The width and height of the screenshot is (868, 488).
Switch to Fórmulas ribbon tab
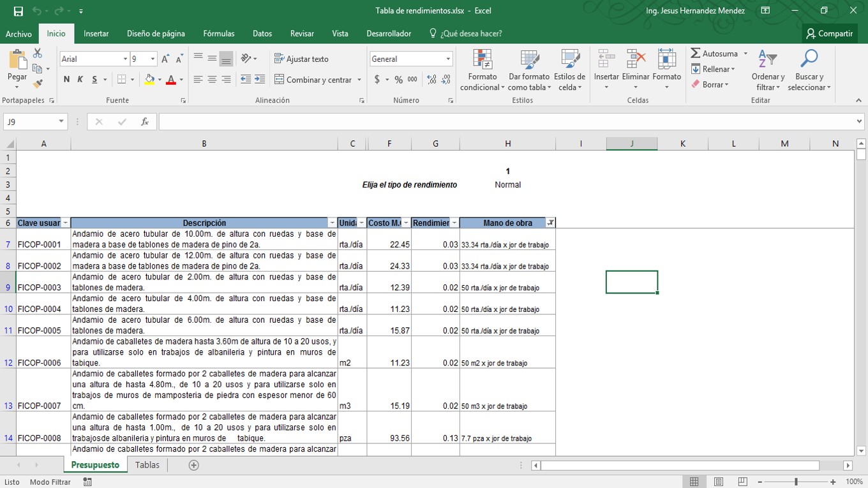(219, 34)
